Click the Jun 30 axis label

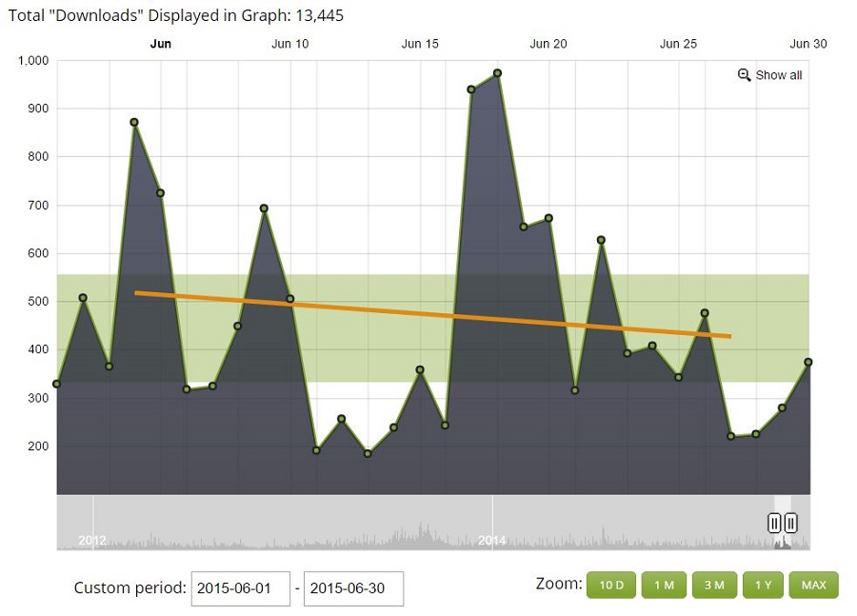click(808, 44)
